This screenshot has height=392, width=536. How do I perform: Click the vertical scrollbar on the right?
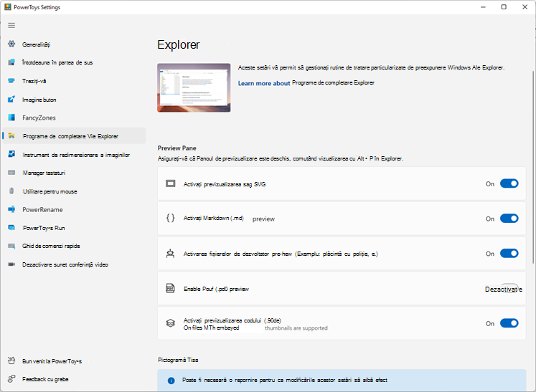(533, 167)
